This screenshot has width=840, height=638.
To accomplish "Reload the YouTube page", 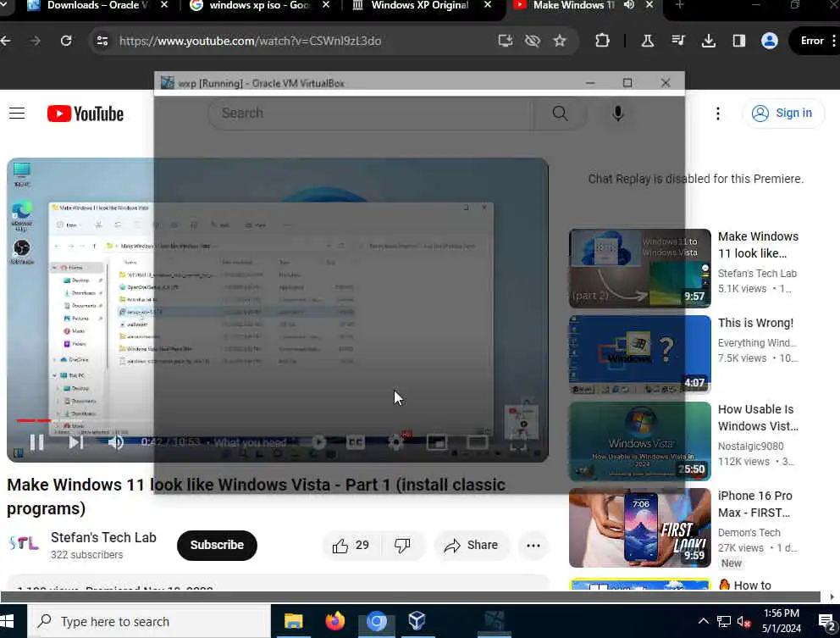I will click(66, 41).
